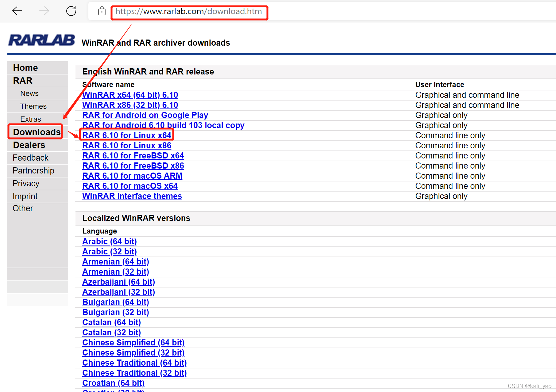
Task: Download Chinese Simplified (64 bit) version
Action: [x=133, y=343]
